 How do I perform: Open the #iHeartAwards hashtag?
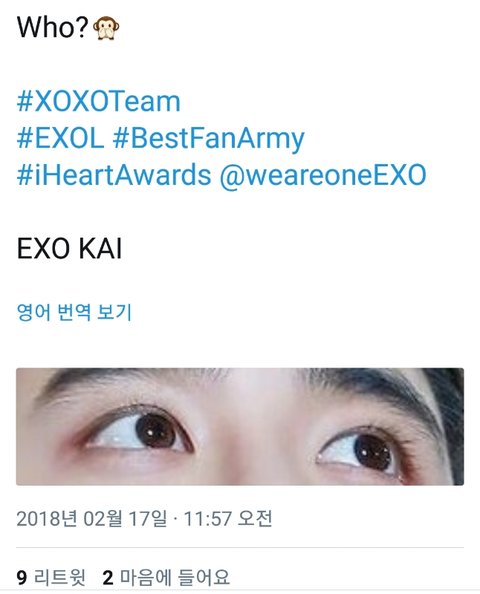tap(114, 175)
